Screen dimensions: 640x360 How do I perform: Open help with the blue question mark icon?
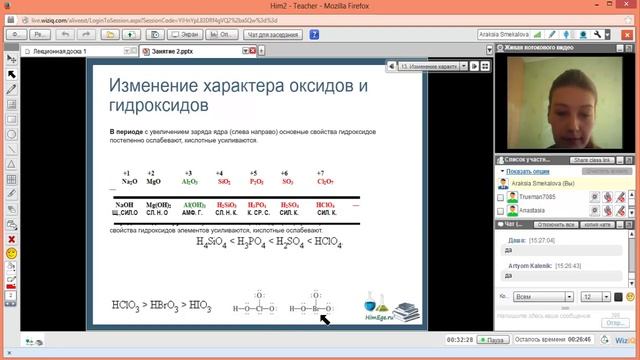(314, 35)
